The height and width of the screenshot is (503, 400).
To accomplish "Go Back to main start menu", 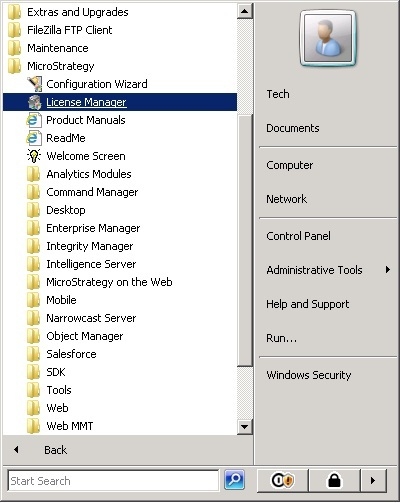I will [x=55, y=450].
